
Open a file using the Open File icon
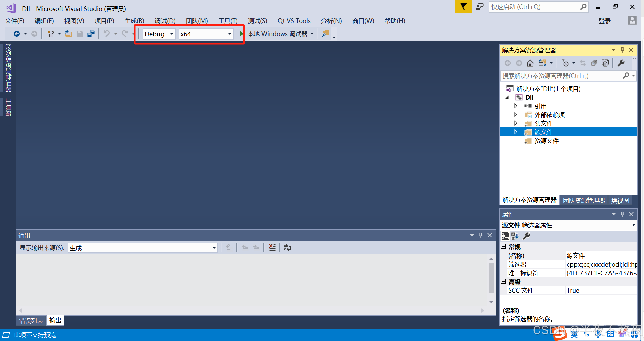coord(68,33)
